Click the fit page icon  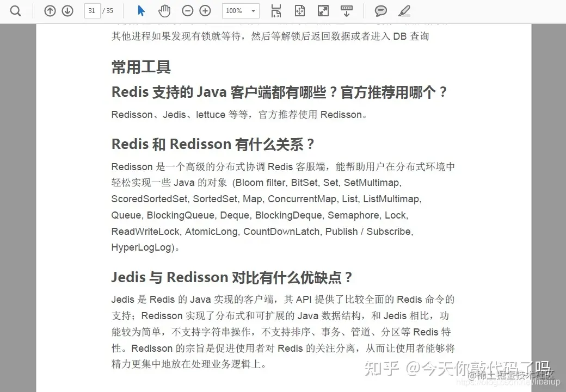[x=300, y=11]
